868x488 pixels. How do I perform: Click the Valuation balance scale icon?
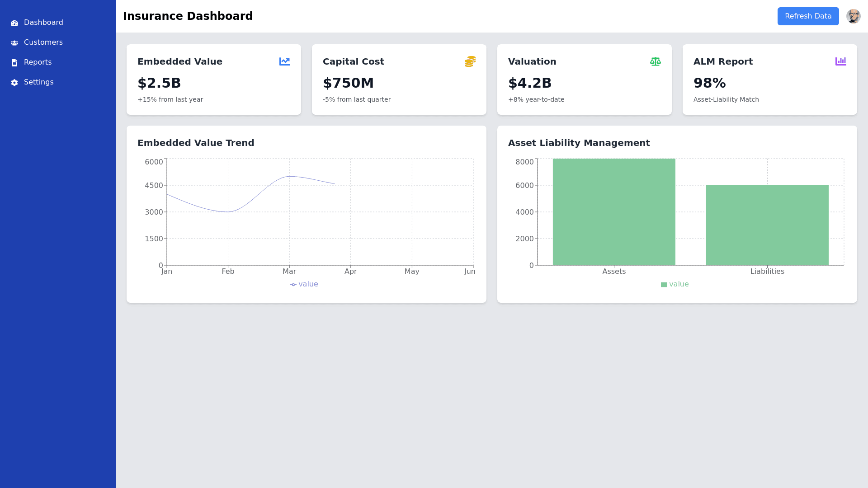pyautogui.click(x=655, y=61)
